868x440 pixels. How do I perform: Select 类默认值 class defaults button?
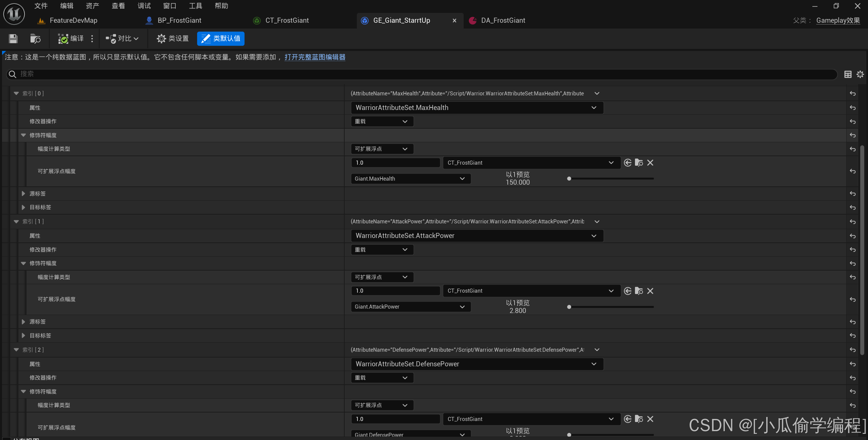221,39
